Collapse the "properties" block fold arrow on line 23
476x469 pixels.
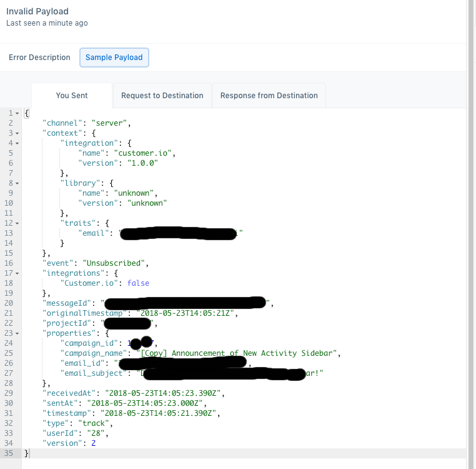[17, 334]
